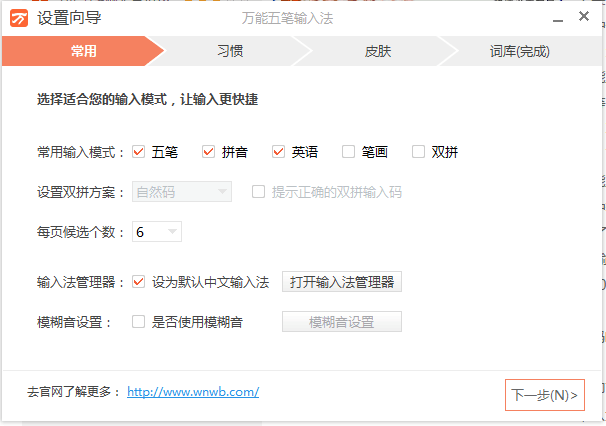The width and height of the screenshot is (606, 426).
Task: Open the http://www.wnwb.com/ link
Action: coord(193,392)
